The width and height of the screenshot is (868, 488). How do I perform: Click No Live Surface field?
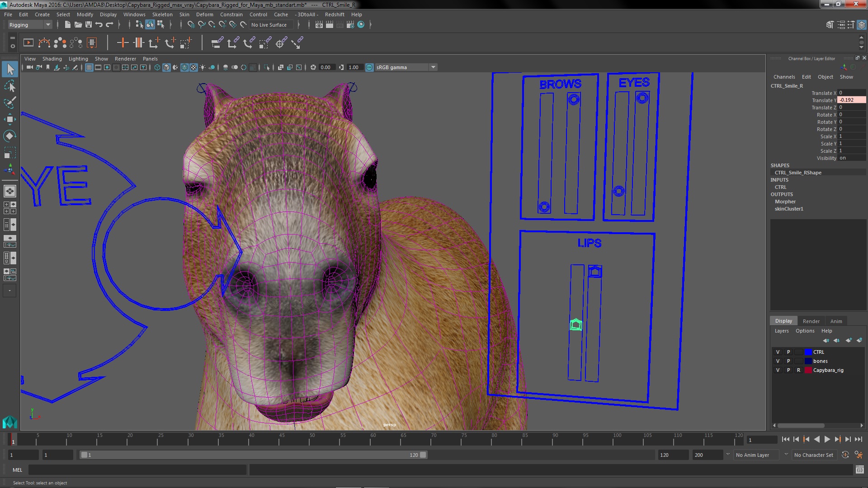[271, 25]
